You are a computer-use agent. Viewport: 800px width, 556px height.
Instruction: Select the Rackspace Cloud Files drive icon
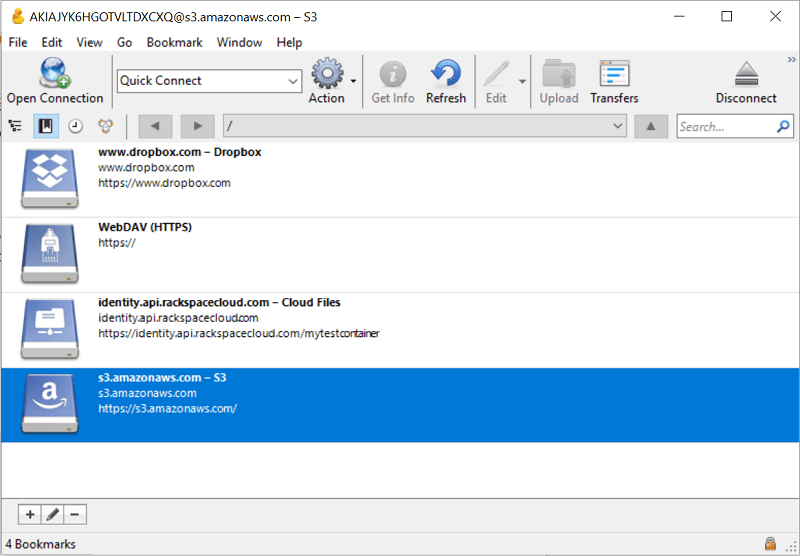[x=49, y=328]
